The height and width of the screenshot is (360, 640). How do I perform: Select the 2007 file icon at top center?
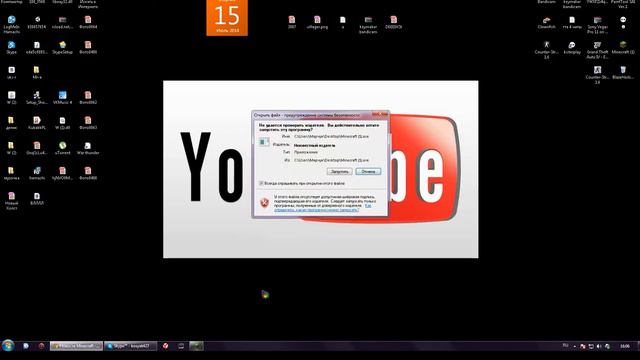click(292, 22)
